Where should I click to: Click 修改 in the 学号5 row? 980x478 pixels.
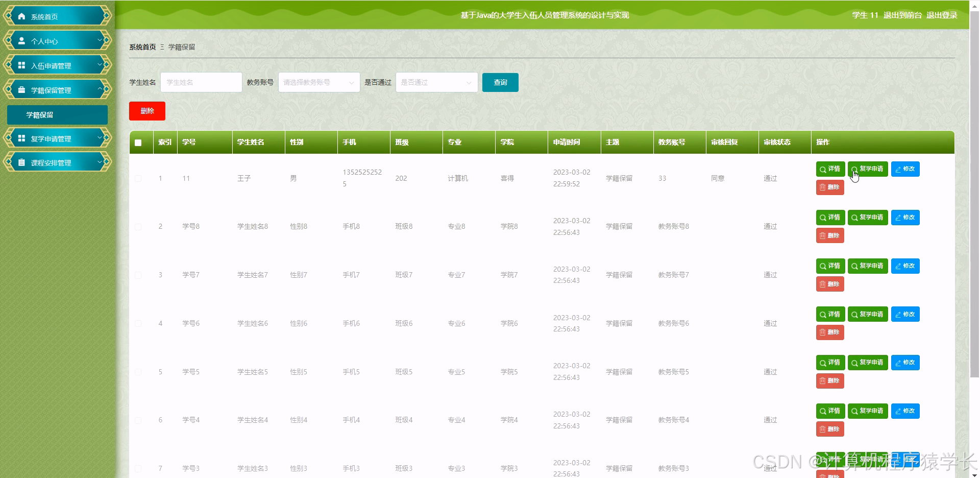(905, 363)
